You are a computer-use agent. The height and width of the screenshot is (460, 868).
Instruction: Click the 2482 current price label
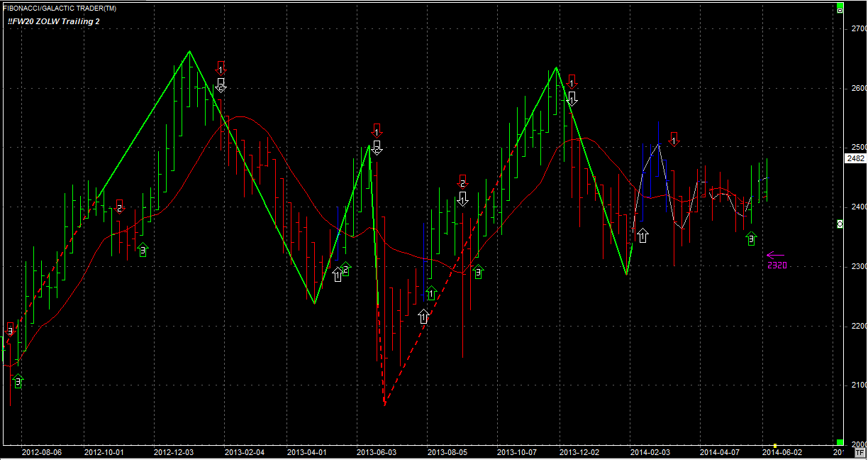pos(855,159)
